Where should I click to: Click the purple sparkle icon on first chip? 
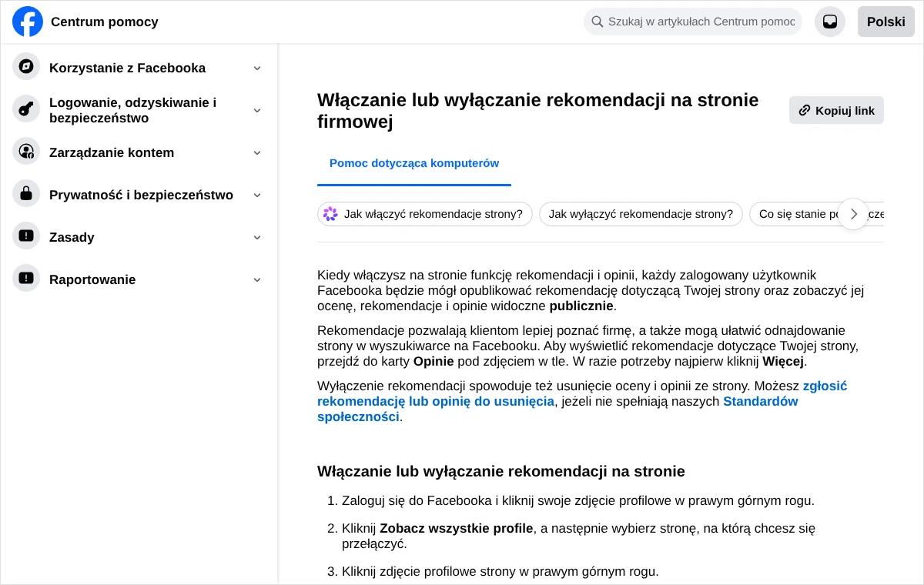pyautogui.click(x=330, y=214)
